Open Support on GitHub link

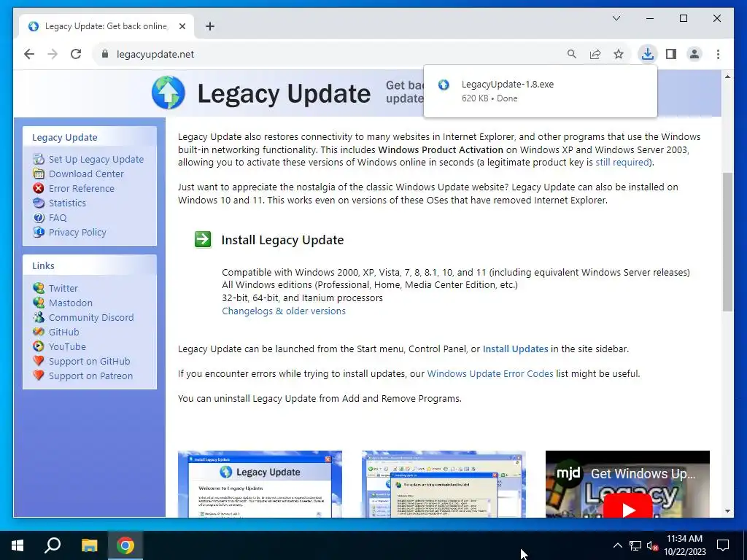(89, 362)
